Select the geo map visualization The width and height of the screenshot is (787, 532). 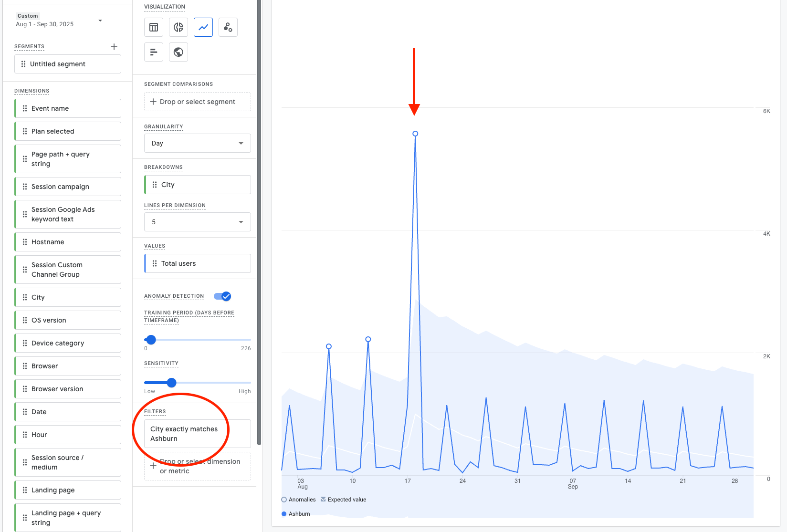click(178, 52)
